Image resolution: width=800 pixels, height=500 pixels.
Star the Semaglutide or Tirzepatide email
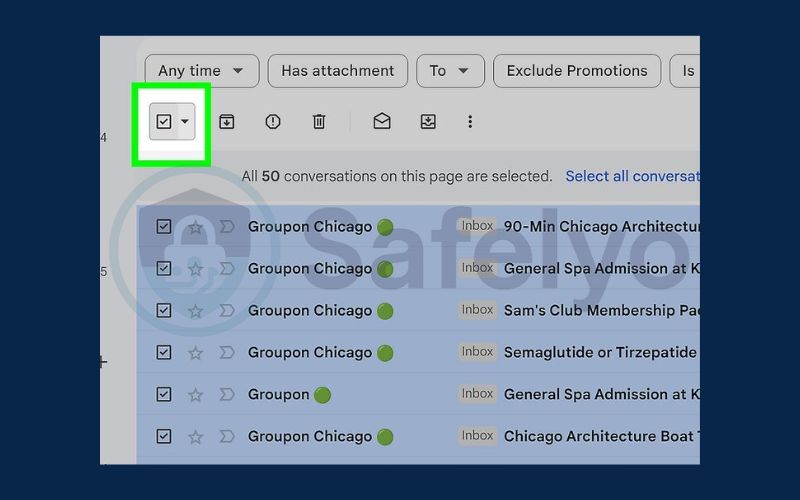[195, 353]
